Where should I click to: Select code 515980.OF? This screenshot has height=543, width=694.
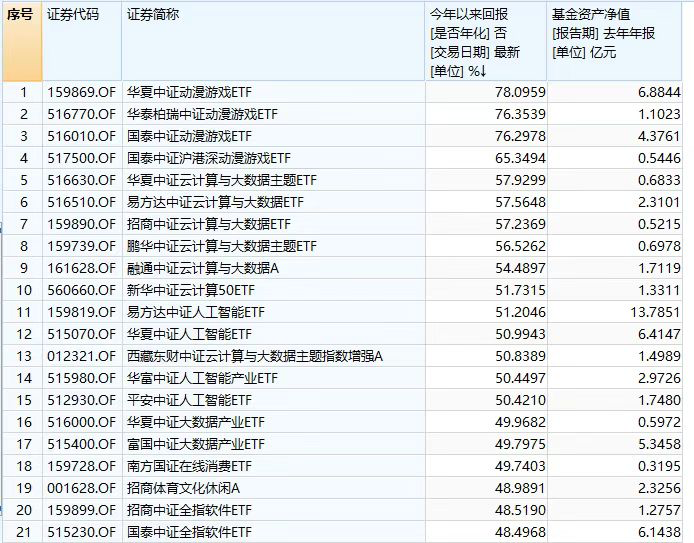coord(81,378)
